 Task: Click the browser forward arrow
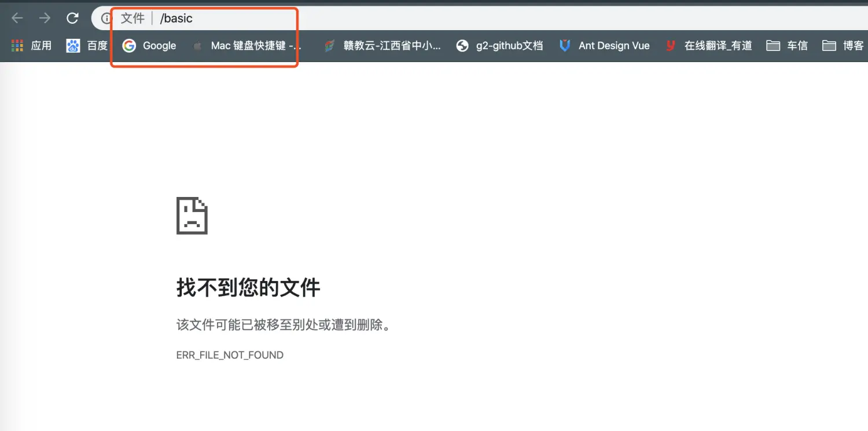click(x=45, y=18)
